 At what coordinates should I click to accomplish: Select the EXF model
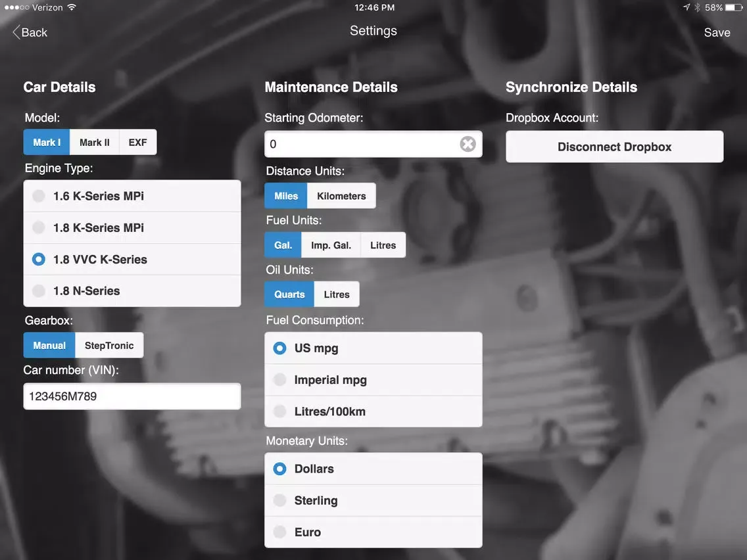137,143
